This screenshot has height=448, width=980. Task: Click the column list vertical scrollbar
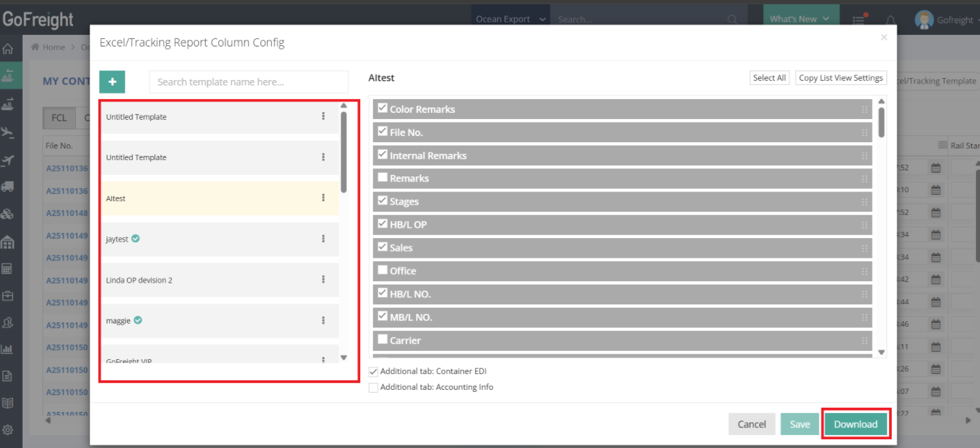[882, 122]
